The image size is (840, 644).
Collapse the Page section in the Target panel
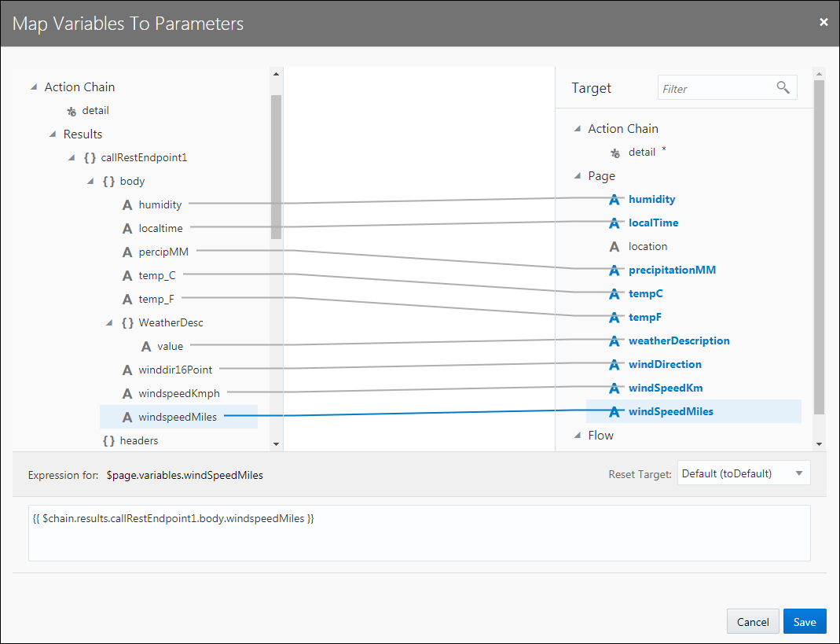click(578, 176)
